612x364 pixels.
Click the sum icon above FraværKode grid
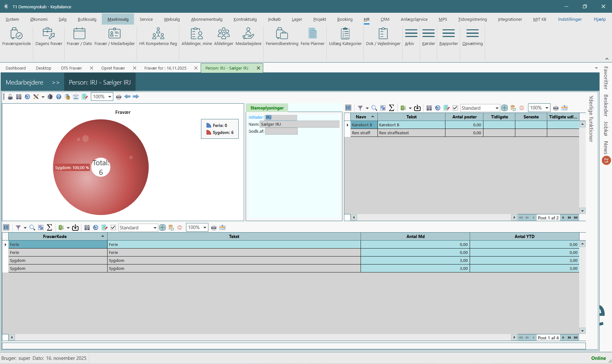tap(49, 227)
